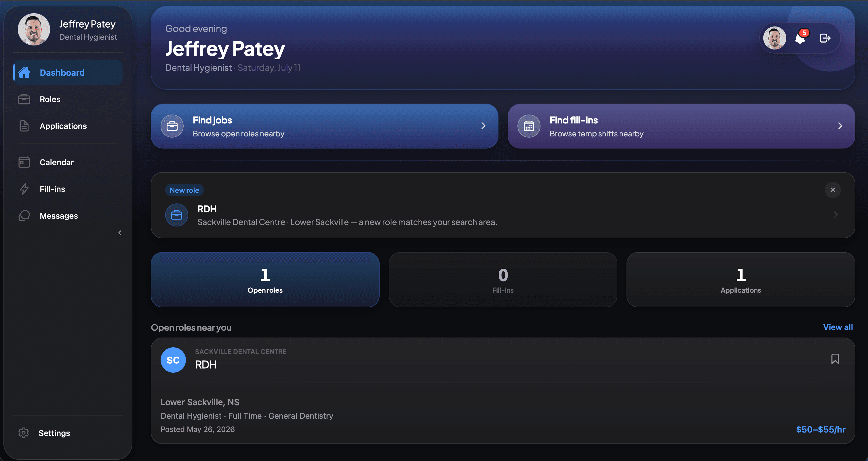The height and width of the screenshot is (461, 868).
Task: Click the Open roles near you heading
Action: (x=191, y=327)
